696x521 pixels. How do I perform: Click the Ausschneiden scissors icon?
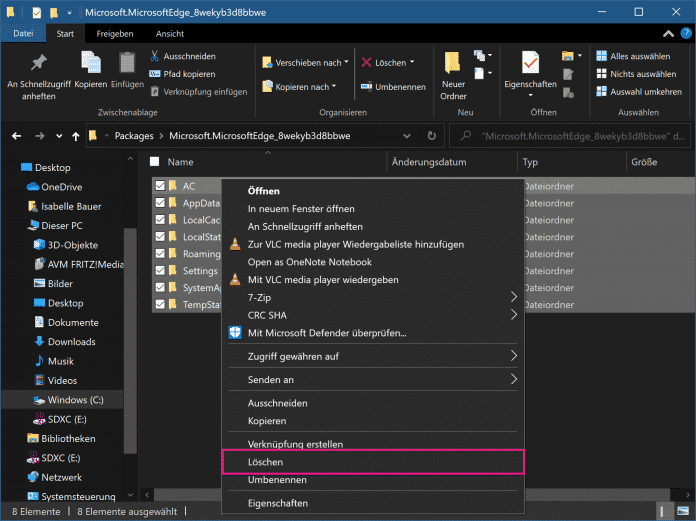point(156,56)
